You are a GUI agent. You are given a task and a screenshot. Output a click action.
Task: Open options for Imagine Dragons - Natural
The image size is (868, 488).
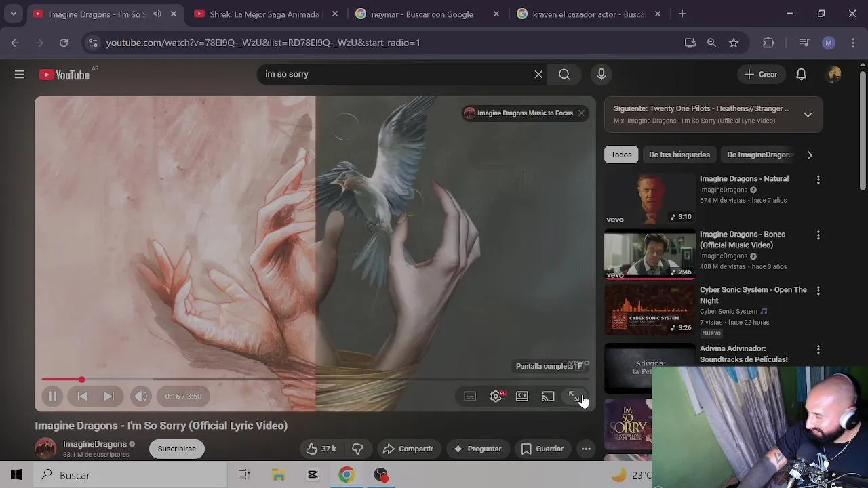(818, 180)
